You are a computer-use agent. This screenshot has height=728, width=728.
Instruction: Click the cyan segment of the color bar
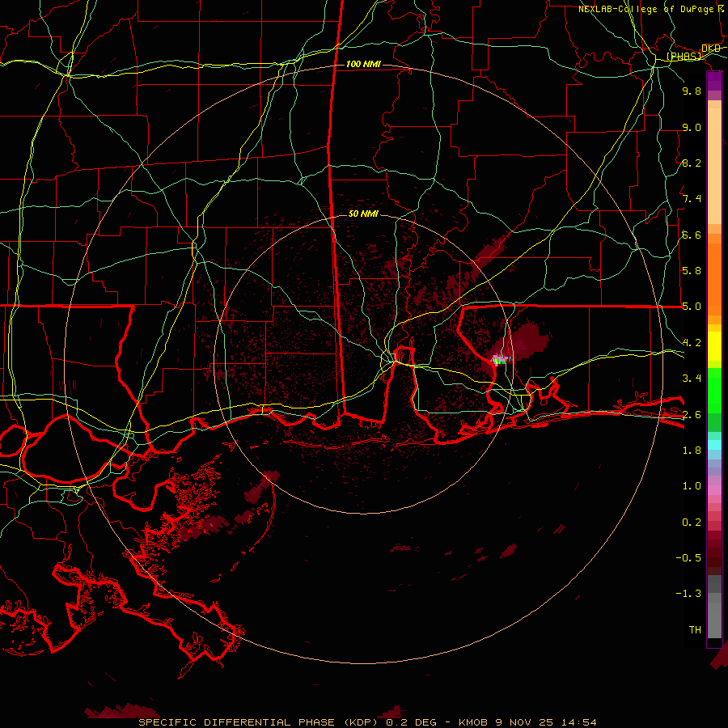click(714, 445)
